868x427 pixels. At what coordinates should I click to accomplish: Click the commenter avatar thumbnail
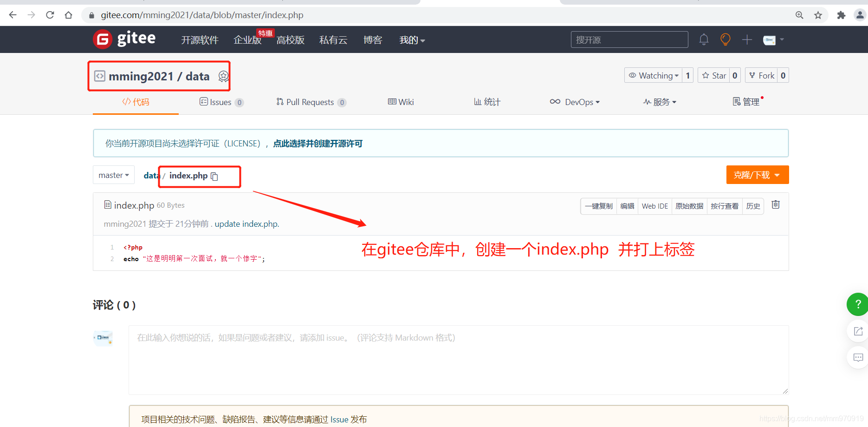point(103,338)
